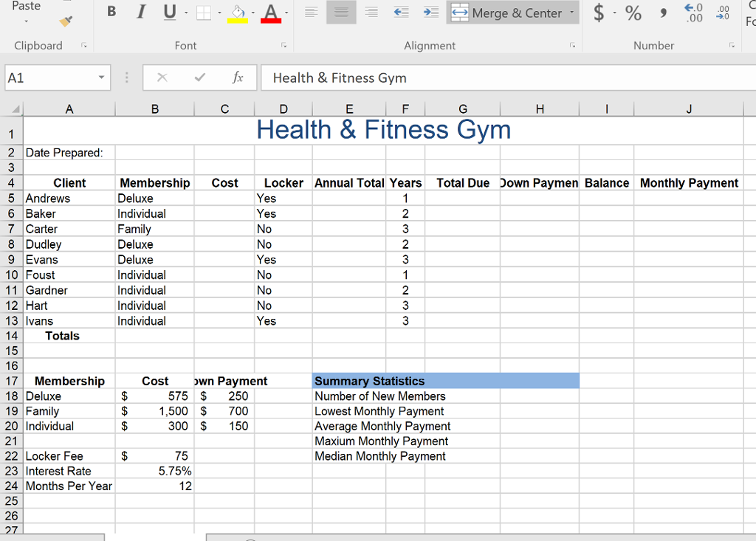This screenshot has height=541, width=756.
Task: Toggle Italic formatting
Action: pyautogui.click(x=141, y=12)
